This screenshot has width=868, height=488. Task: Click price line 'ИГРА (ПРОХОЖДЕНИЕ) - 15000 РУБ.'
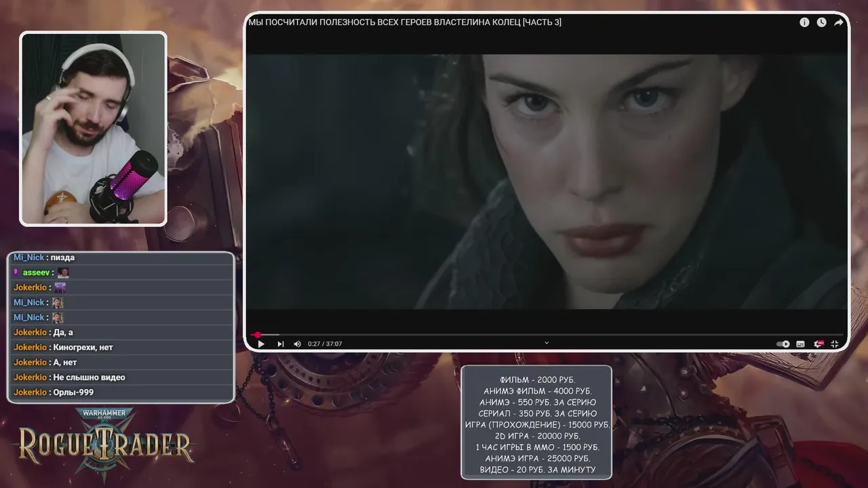tap(537, 424)
